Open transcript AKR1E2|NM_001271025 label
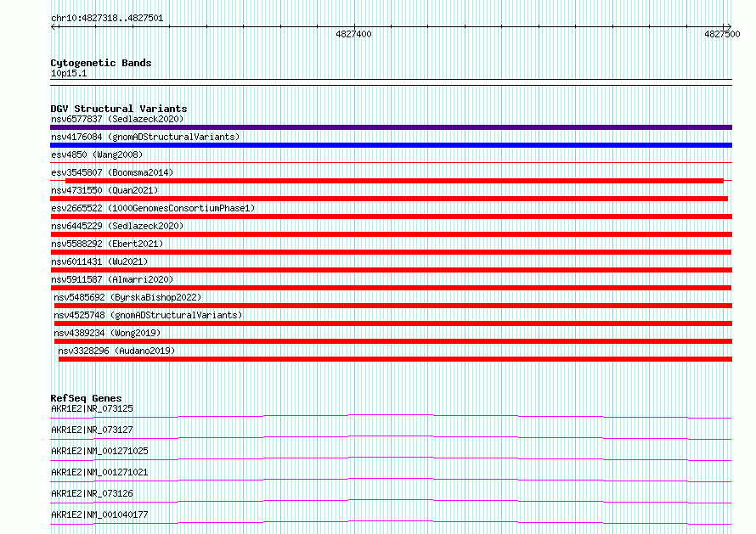The width and height of the screenshot is (756, 534). pos(99,451)
